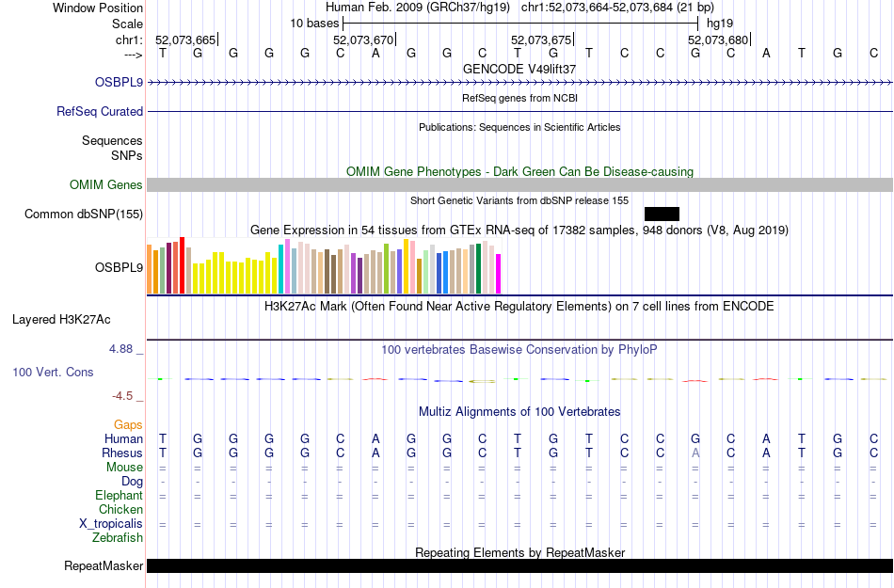Click the Chicken species label
The width and height of the screenshot is (894, 588).
[120, 509]
